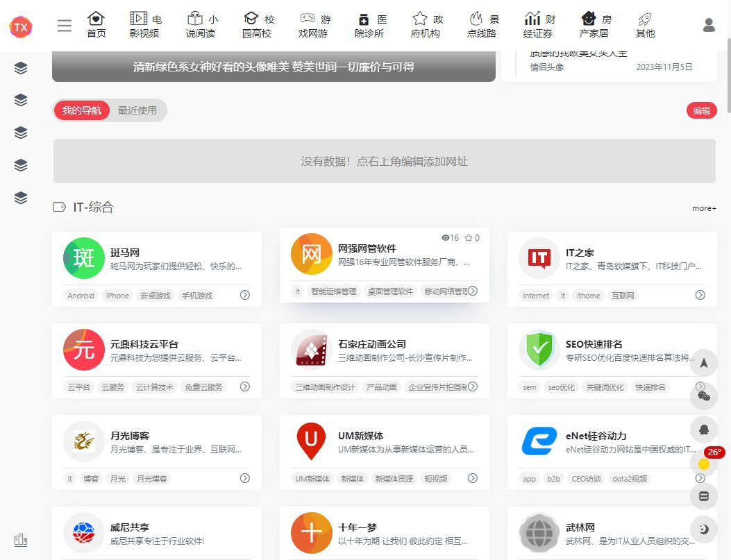Open the IT之家 red logo icon
The image size is (731, 560).
coord(539,258)
